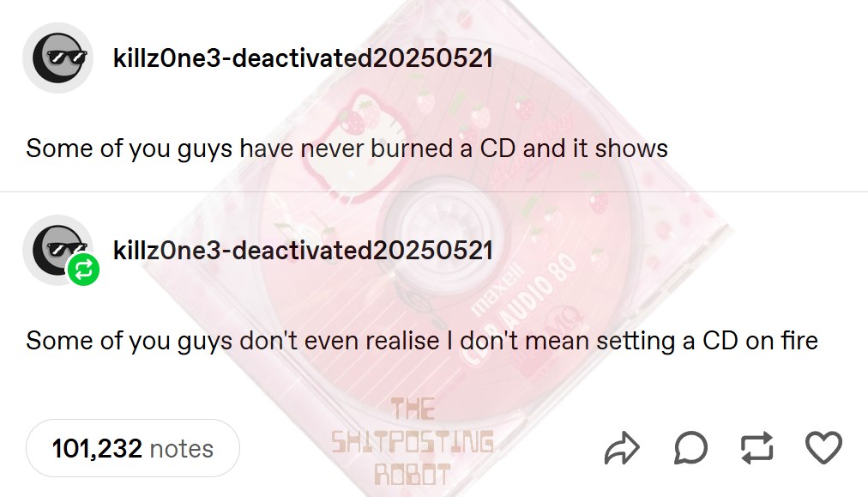
Task: Open the second killz0ne3-deactivated20250521 username link
Action: 303,251
